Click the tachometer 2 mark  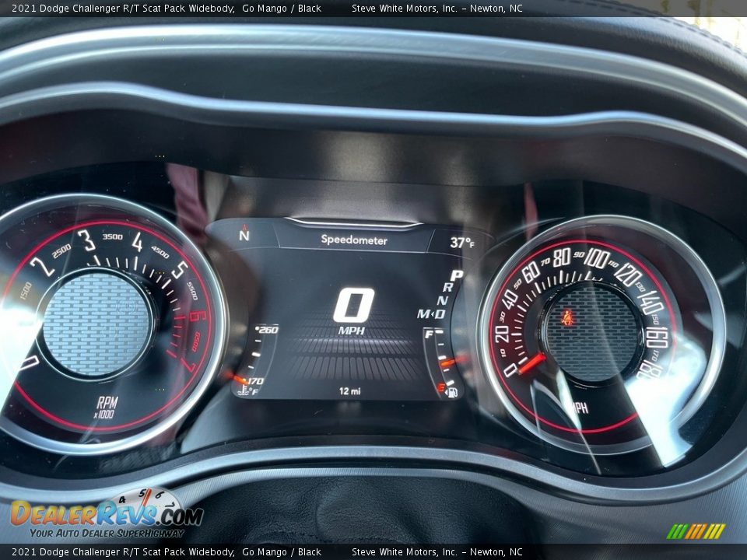pyautogui.click(x=42, y=266)
